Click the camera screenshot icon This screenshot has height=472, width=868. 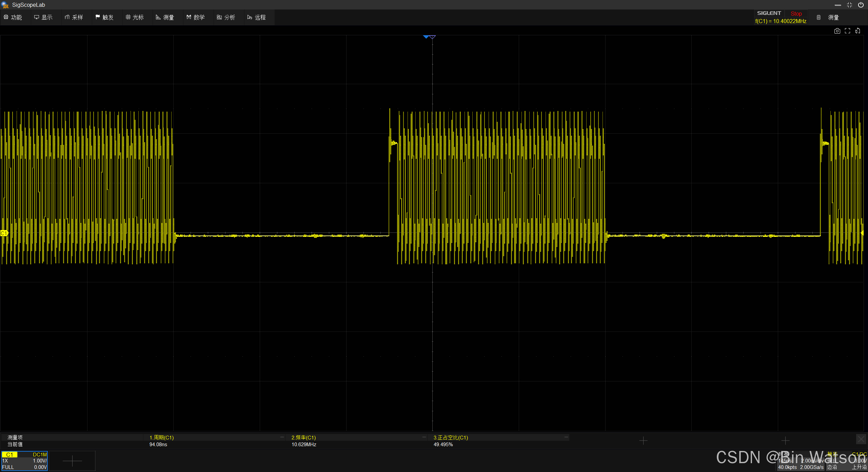pyautogui.click(x=837, y=31)
